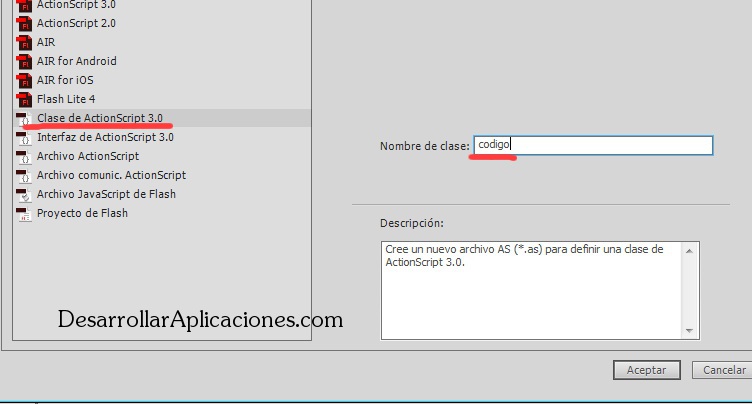This screenshot has width=752, height=404.
Task: Click the ActionScript 2.0 file icon
Action: click(x=25, y=24)
